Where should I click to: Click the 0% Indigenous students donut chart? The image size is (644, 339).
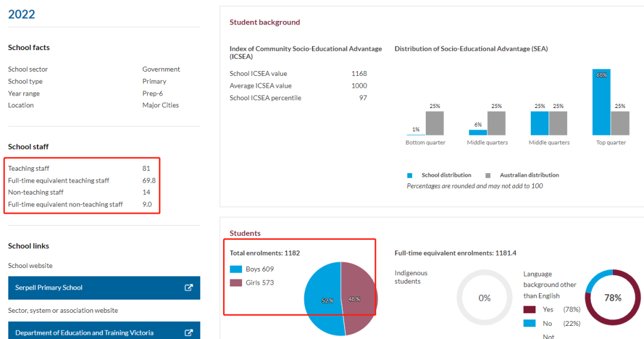(x=484, y=297)
